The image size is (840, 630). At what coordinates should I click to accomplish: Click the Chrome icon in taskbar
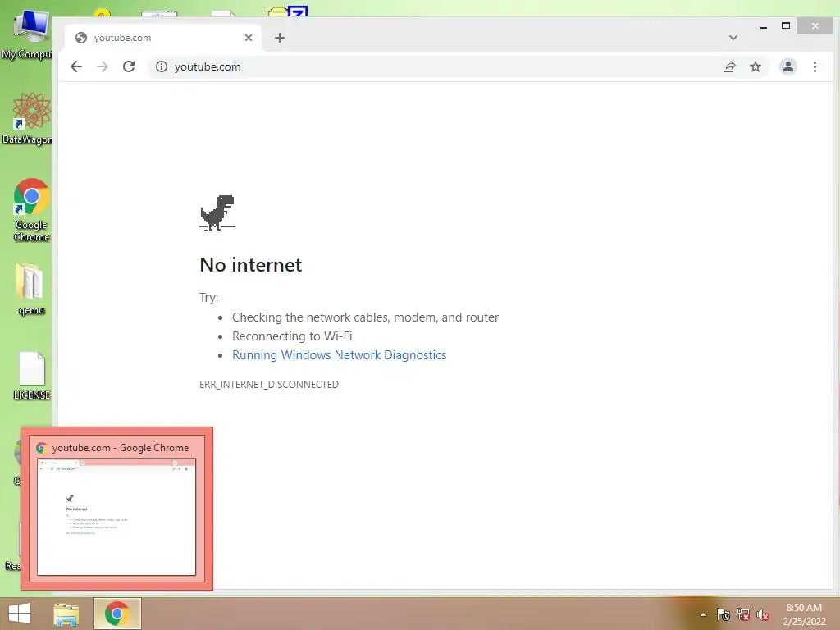pos(116,614)
